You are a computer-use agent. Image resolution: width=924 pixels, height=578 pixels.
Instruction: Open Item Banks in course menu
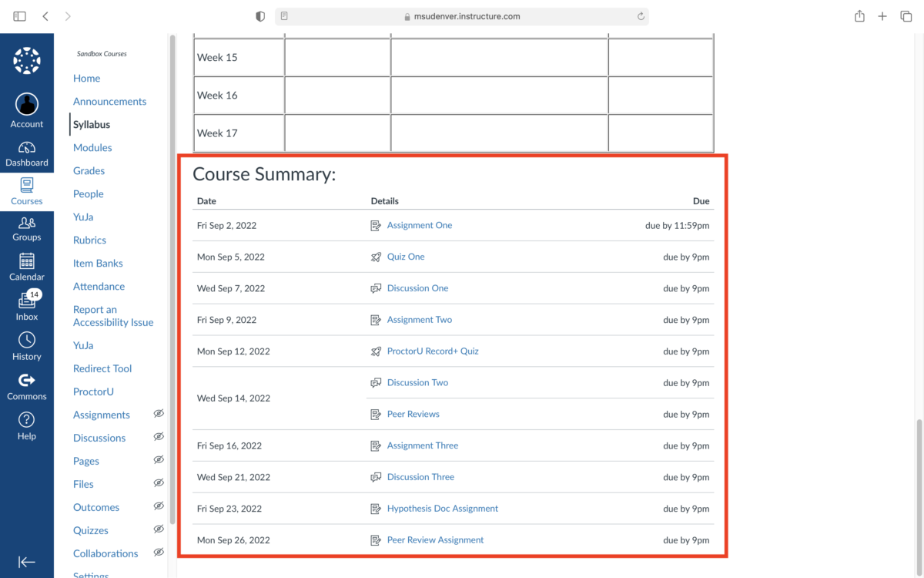[98, 263]
